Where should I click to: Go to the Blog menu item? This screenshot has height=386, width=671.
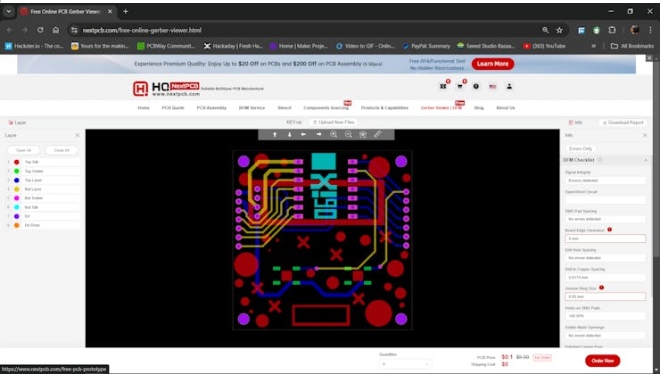coord(479,108)
